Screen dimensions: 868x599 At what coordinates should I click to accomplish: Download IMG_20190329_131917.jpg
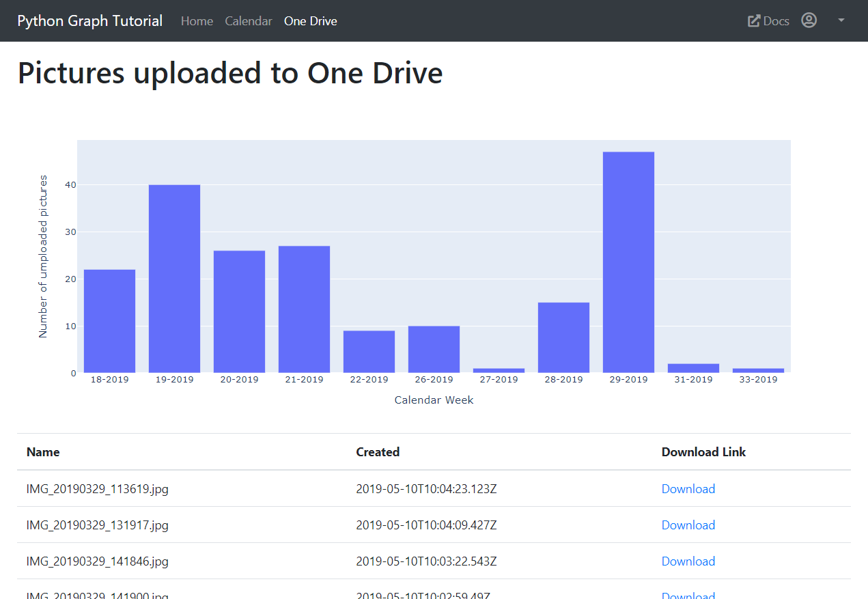pyautogui.click(x=688, y=525)
